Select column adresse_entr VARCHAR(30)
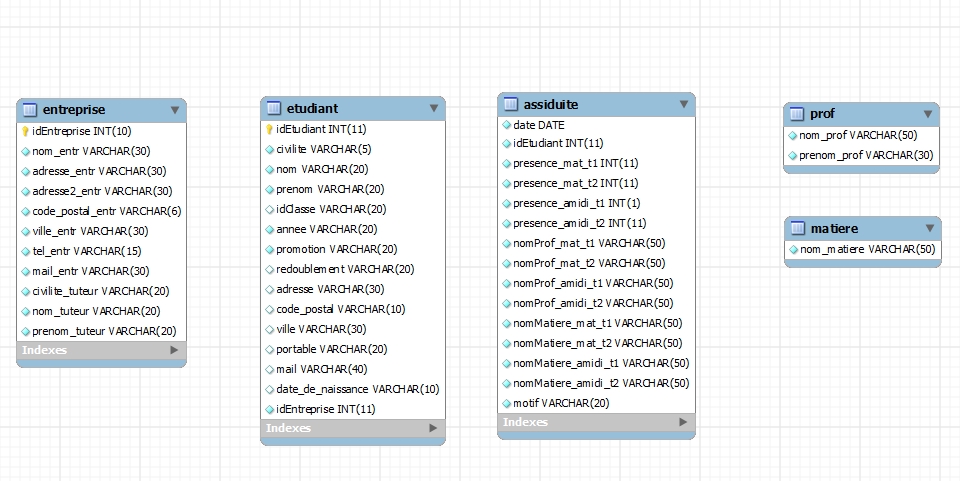Viewport: 960px width, 481px height. pyautogui.click(x=101, y=171)
